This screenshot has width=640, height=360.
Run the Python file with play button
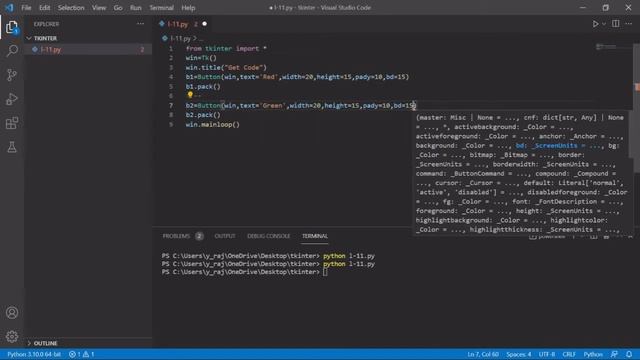click(596, 24)
